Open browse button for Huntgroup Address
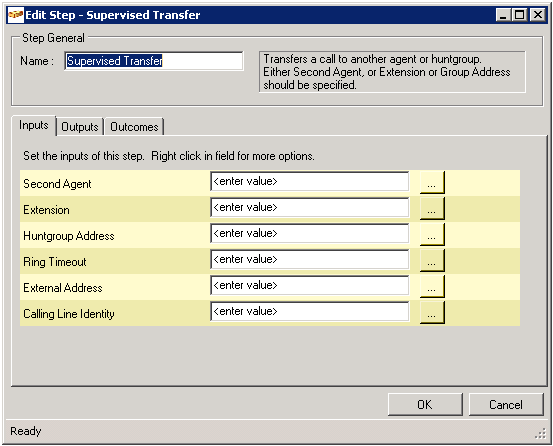This screenshot has width=553, height=446. [432, 234]
